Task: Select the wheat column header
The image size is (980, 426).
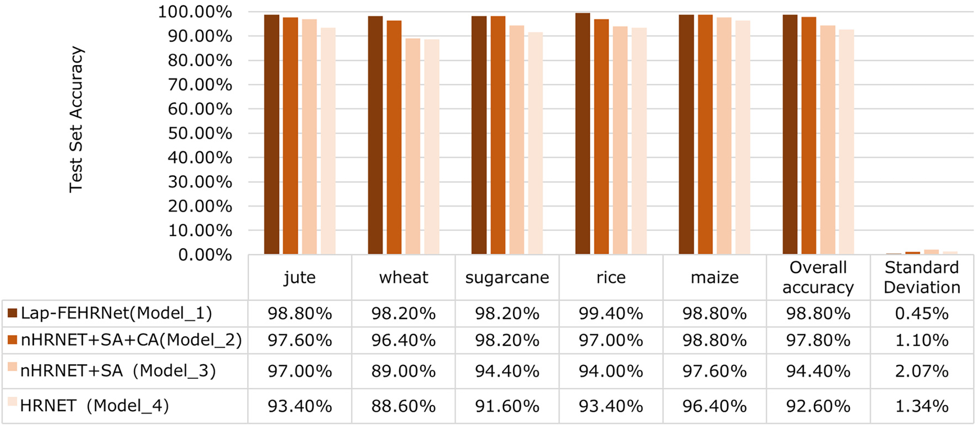Action: 403,277
